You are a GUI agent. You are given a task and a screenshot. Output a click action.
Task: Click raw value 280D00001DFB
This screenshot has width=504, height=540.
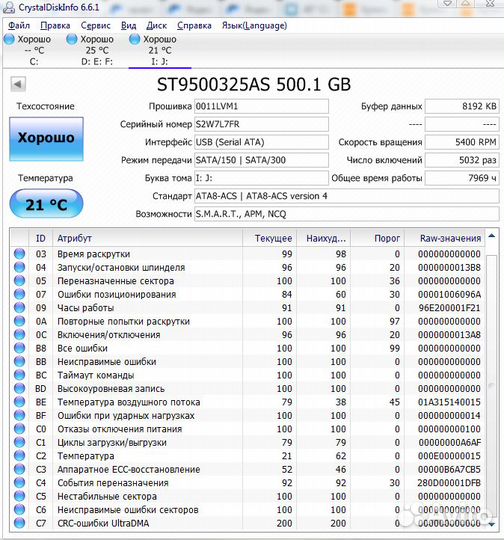449,483
